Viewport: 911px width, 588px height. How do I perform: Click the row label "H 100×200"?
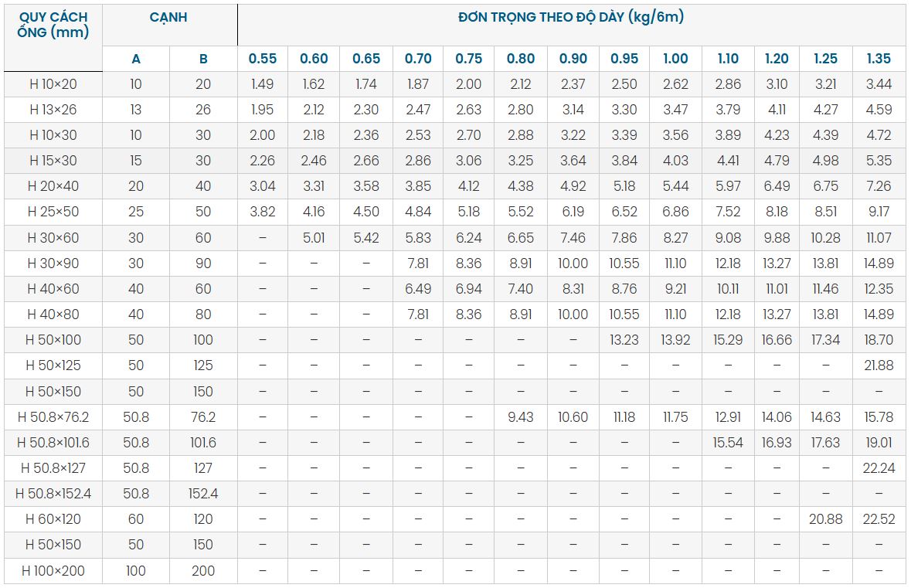point(53,571)
